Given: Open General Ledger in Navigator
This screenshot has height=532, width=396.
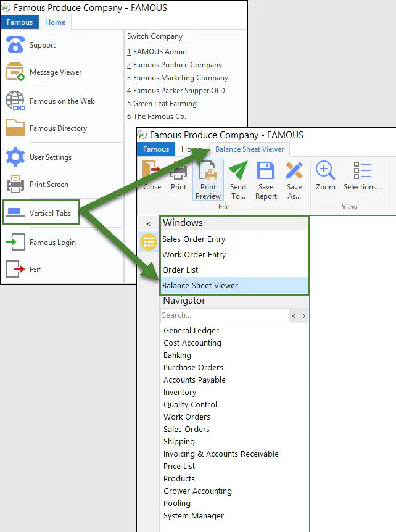Looking at the screenshot, I should point(191,330).
